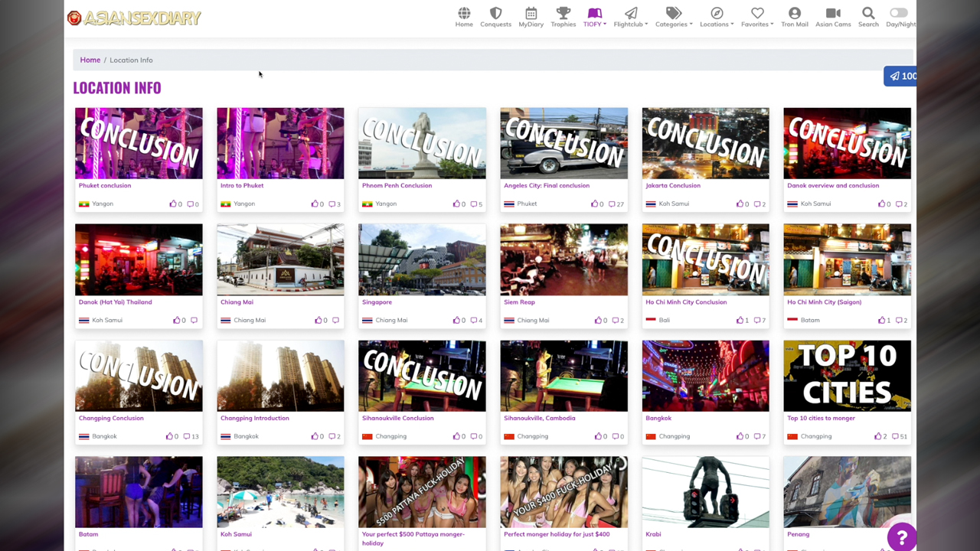Like the Phuket conclusion post
This screenshot has width=980, height=551.
pos(174,204)
